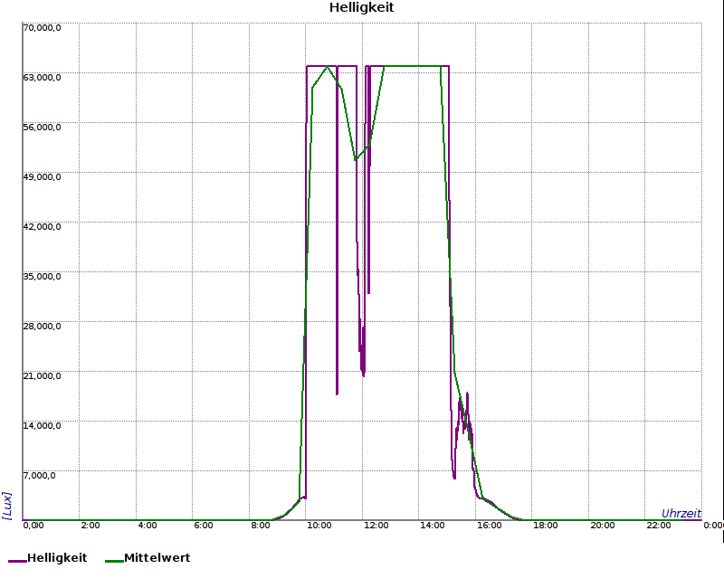Click the 56,000,0 y-axis value
The width and height of the screenshot is (724, 588).
[x=42, y=128]
